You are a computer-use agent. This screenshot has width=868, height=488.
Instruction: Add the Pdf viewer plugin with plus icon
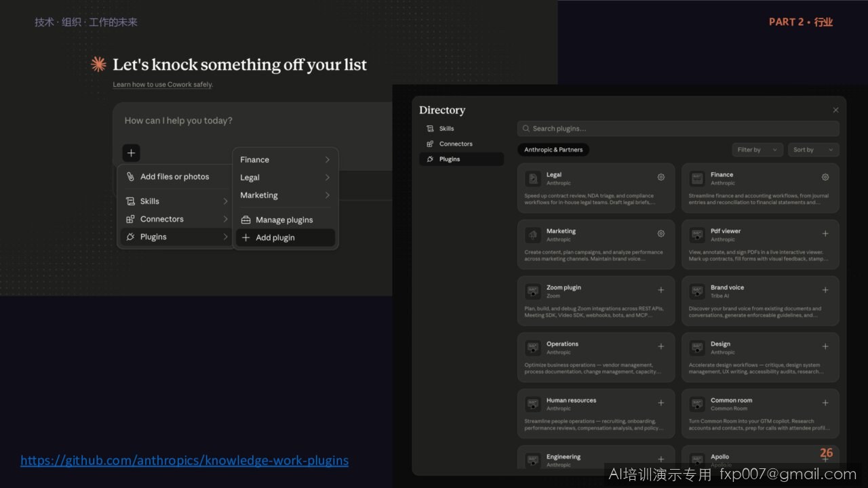[825, 233]
